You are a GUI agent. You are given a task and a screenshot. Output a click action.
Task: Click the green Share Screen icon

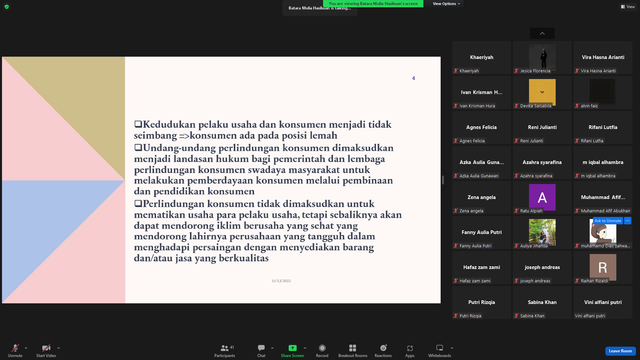292,348
